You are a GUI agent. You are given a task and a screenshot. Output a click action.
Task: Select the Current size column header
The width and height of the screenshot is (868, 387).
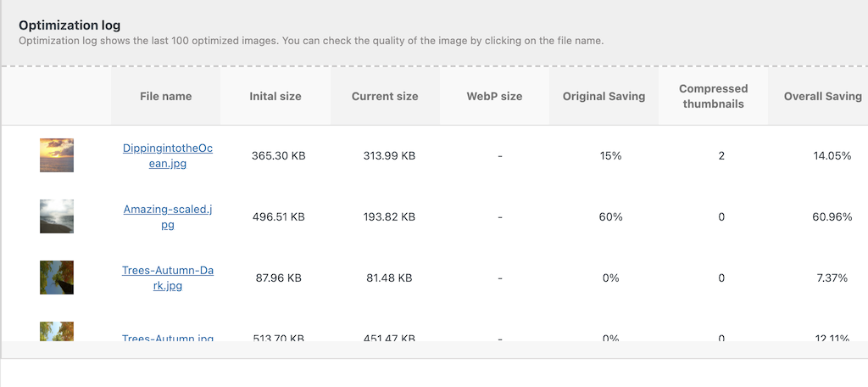385,96
